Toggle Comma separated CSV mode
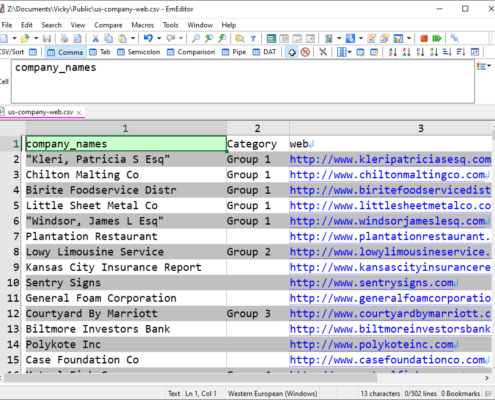Image resolution: width=495 pixels, height=400 pixels. pos(65,52)
